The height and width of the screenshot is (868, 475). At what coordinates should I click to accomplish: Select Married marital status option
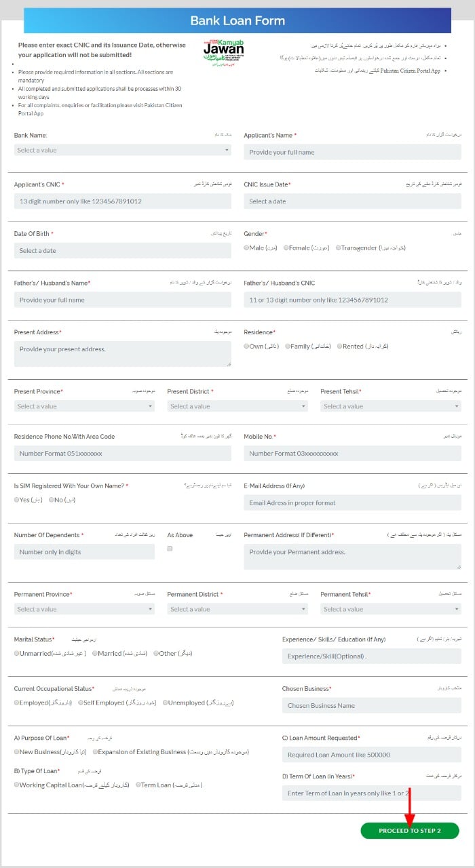(95, 654)
